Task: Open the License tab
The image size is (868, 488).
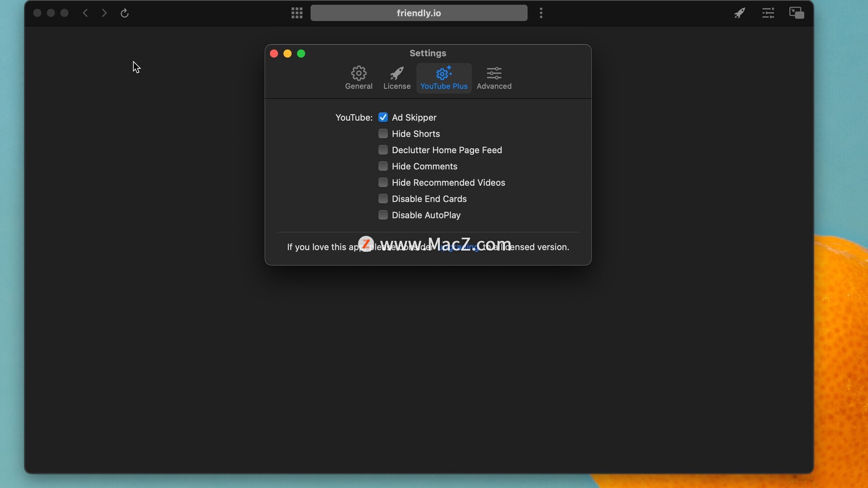Action: [397, 78]
